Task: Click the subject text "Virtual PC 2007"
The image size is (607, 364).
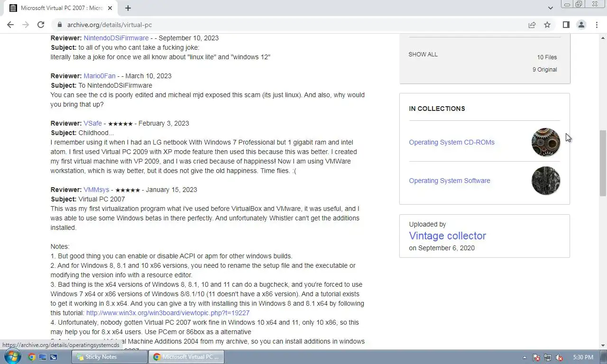Action: pyautogui.click(x=101, y=199)
